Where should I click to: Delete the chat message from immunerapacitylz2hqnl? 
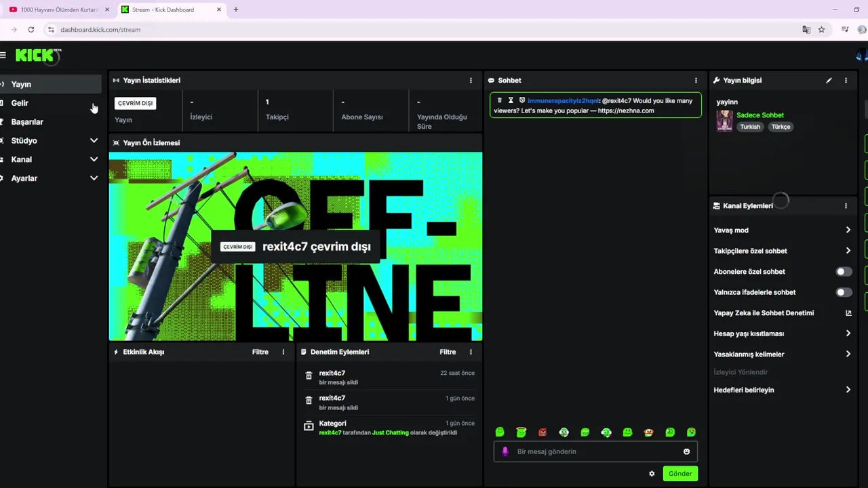[500, 100]
